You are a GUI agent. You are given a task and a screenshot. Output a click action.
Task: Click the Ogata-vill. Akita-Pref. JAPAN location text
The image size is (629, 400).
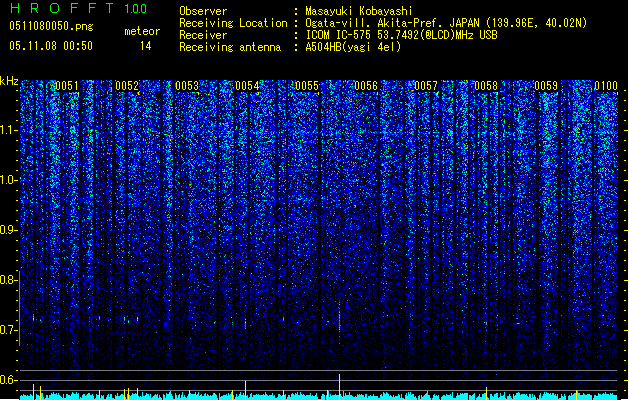[x=446, y=23]
